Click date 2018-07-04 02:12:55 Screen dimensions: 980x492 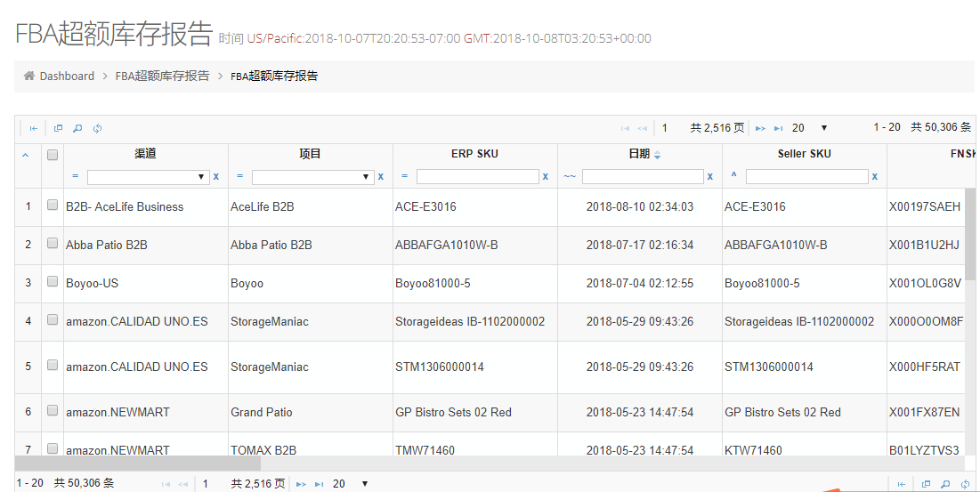(639, 283)
